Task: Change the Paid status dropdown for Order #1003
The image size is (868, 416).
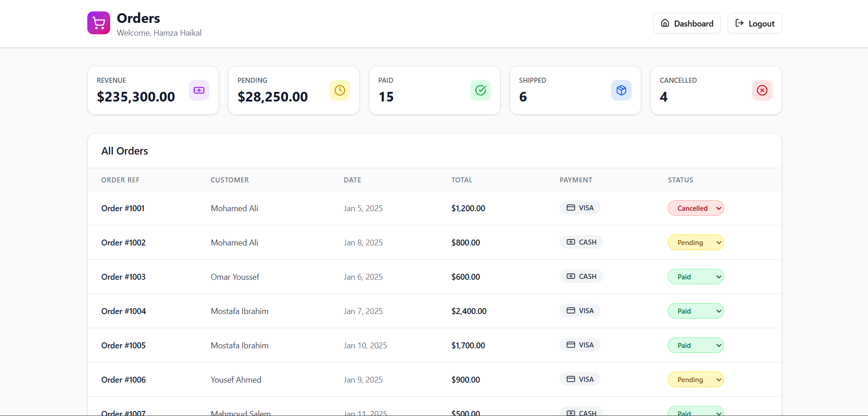Action: pyautogui.click(x=695, y=277)
